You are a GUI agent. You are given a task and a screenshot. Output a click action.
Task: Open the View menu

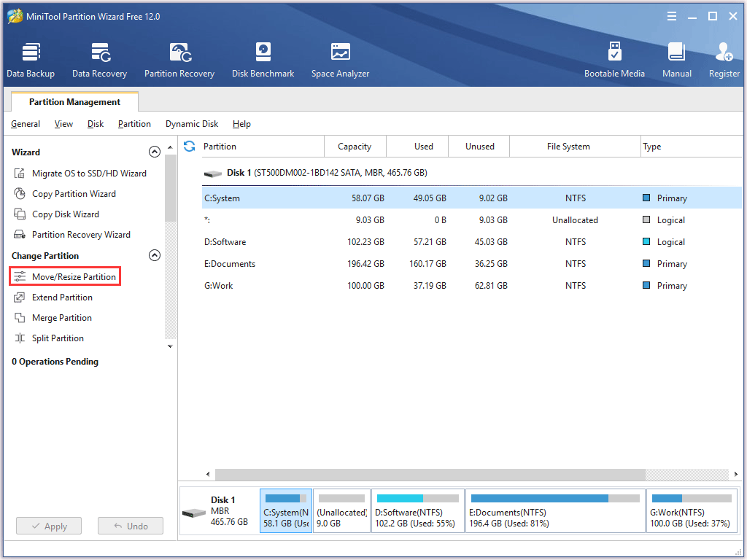tap(63, 124)
